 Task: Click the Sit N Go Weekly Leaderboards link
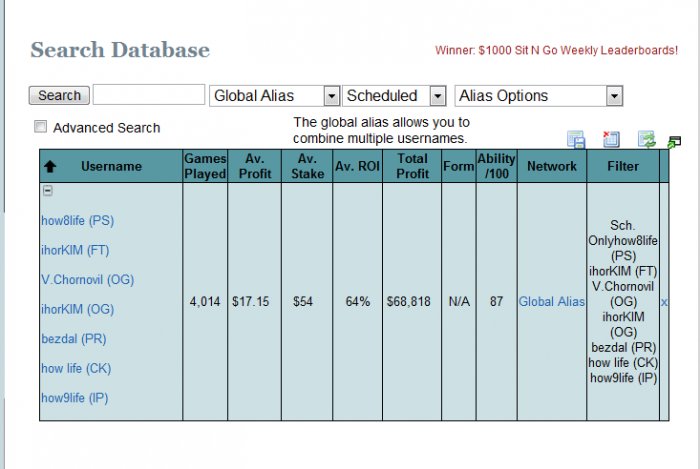coord(556,50)
